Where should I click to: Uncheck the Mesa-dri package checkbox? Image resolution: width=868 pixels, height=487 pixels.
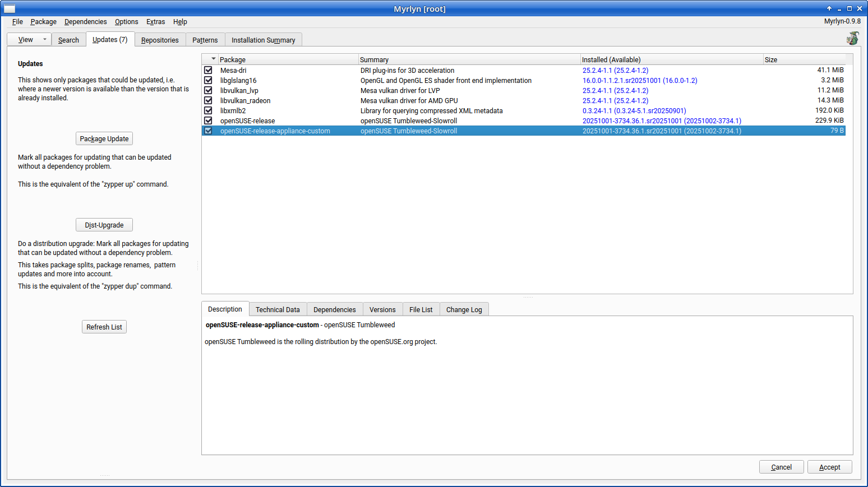pos(208,71)
